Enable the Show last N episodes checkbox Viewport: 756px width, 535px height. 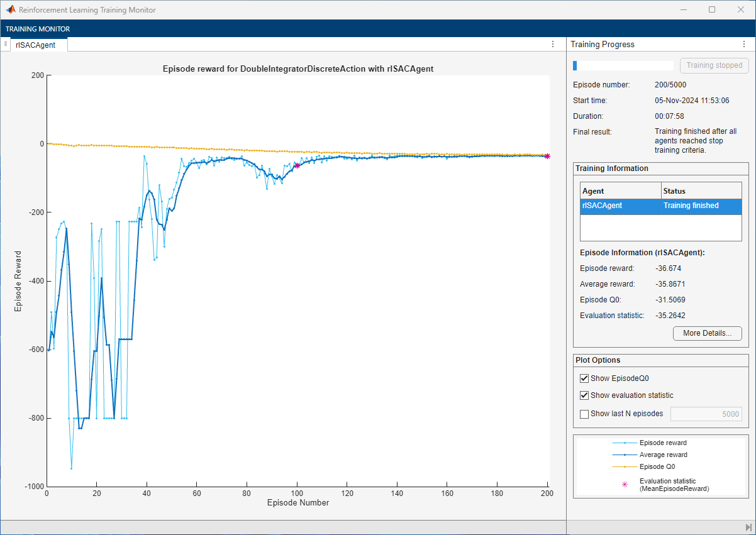click(x=584, y=414)
